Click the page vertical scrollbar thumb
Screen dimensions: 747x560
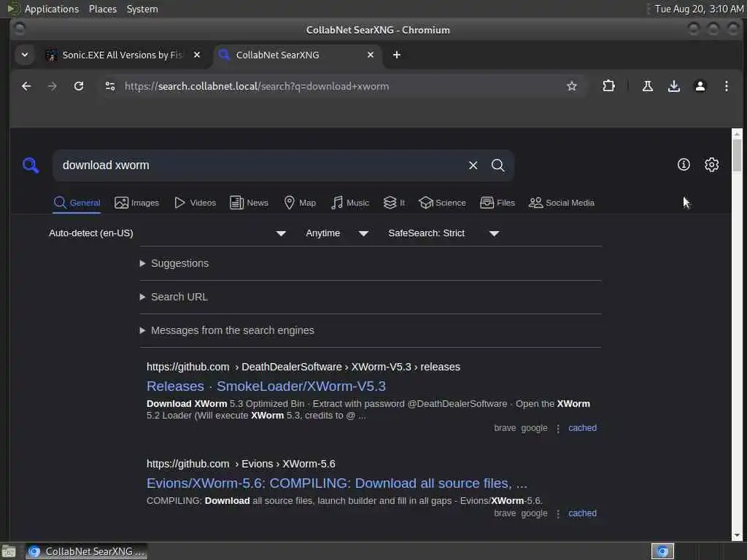737,154
